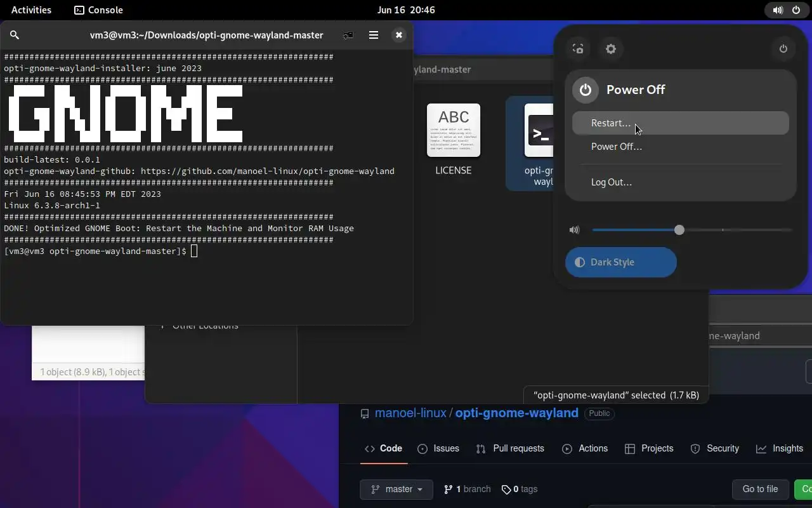Take a screenshot from quick settings
Screen dimensions: 812x508
click(x=578, y=49)
